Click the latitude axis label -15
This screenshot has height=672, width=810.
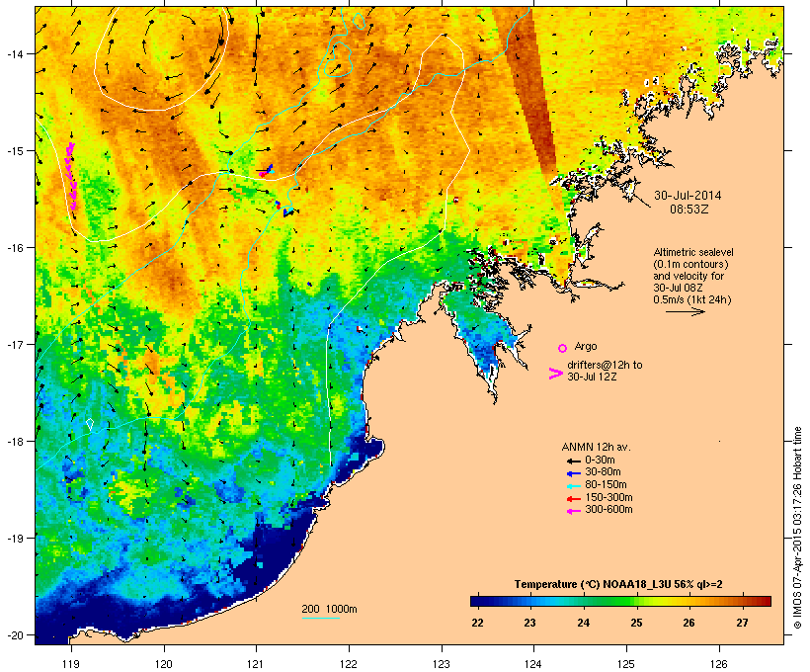(14, 151)
